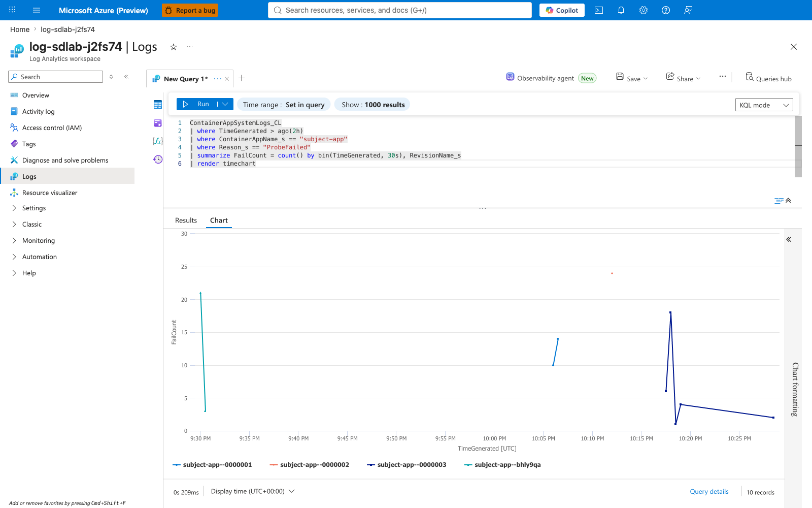Pin workspace with the favorite star
The image size is (812, 508).
click(x=174, y=47)
